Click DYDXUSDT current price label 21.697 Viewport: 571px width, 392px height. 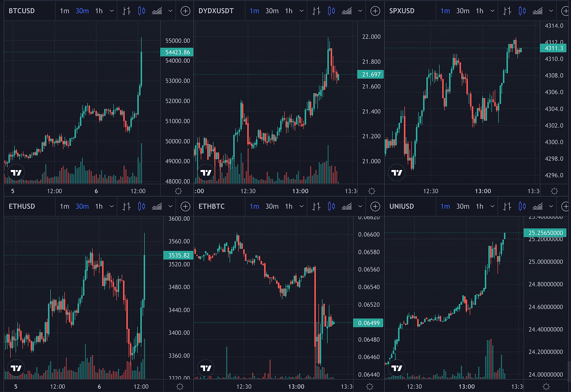point(370,75)
